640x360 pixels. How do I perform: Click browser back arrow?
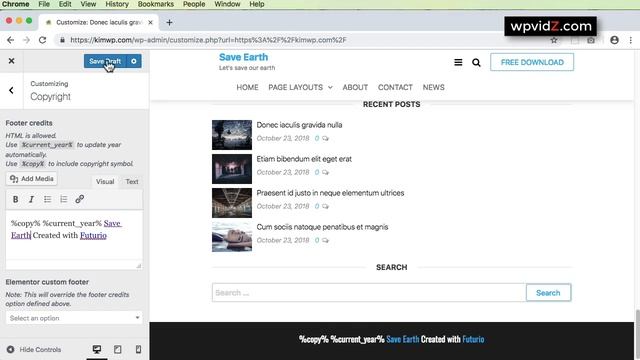pos(11,40)
